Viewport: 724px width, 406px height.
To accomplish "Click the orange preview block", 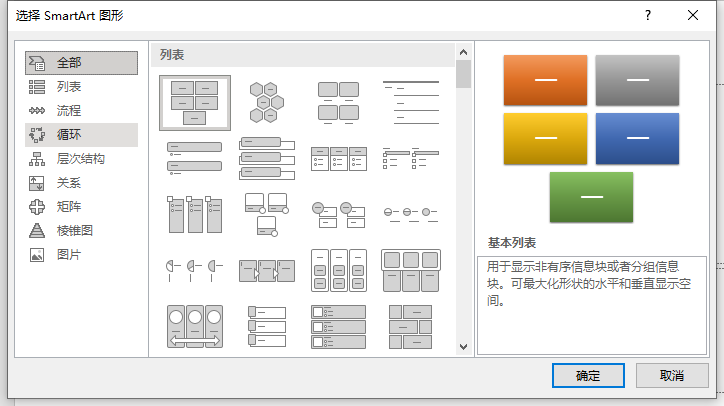I will click(x=545, y=80).
